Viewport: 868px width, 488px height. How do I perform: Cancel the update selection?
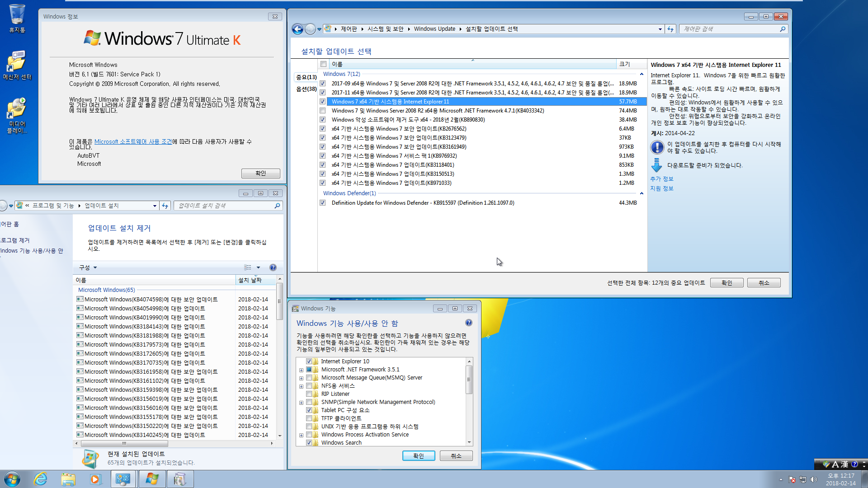pyautogui.click(x=764, y=283)
